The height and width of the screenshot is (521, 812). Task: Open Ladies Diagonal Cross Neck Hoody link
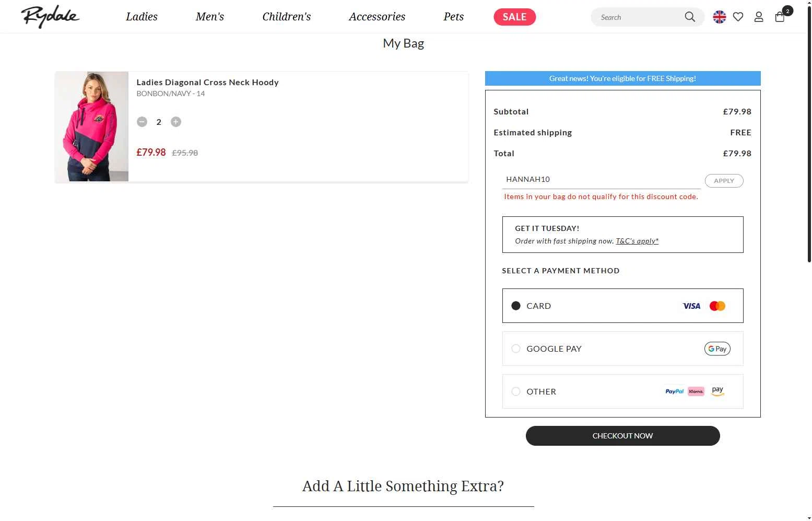(x=207, y=83)
